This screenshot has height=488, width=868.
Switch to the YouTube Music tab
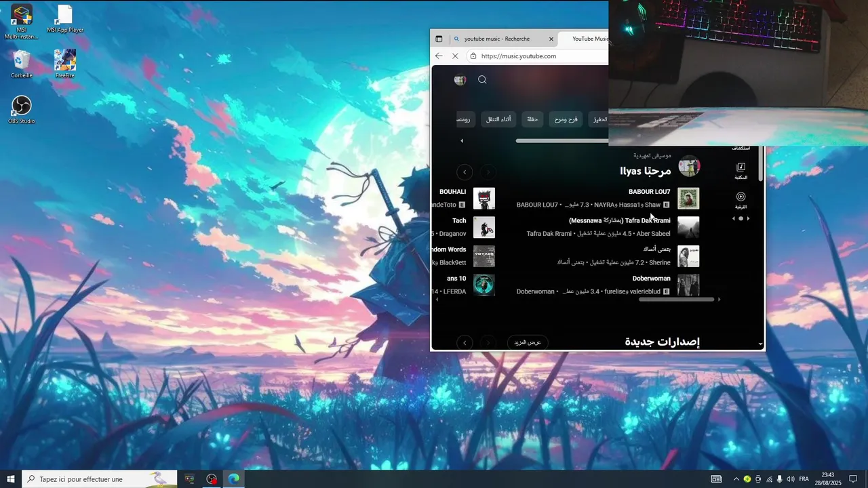point(584,39)
